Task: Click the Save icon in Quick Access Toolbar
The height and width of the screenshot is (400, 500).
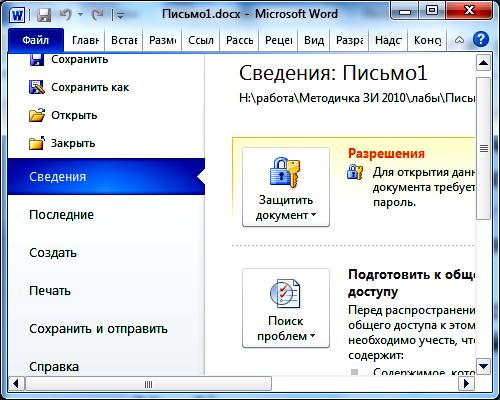Action: 44,15
